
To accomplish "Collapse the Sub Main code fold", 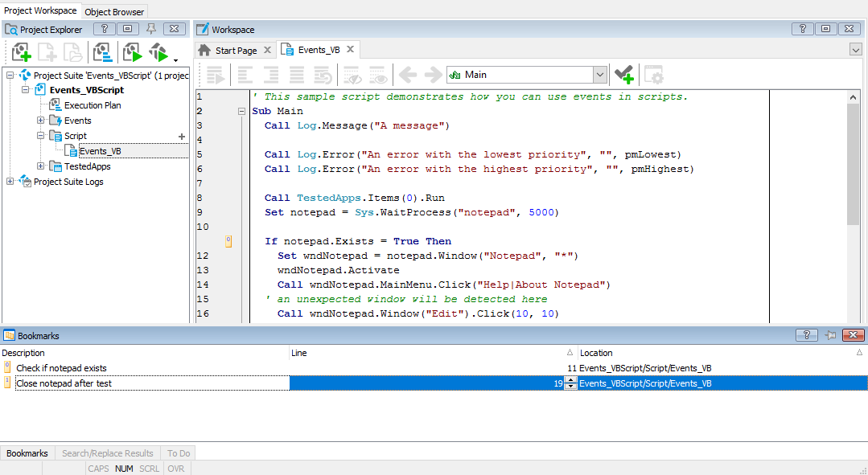I will [x=241, y=112].
